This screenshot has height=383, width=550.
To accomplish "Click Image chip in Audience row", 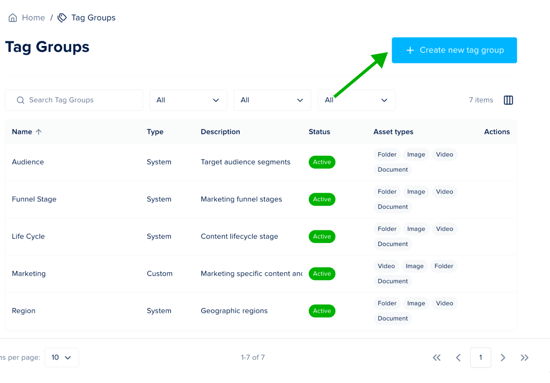I will pyautogui.click(x=416, y=155).
